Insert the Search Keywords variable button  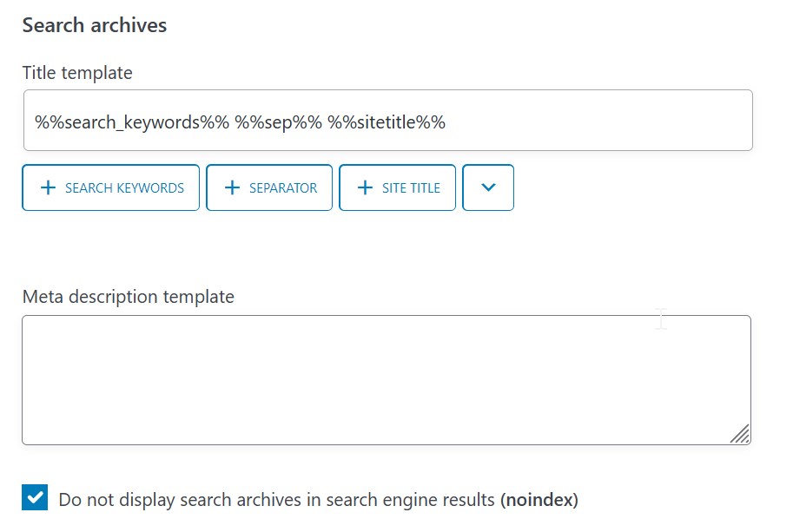[x=111, y=187]
